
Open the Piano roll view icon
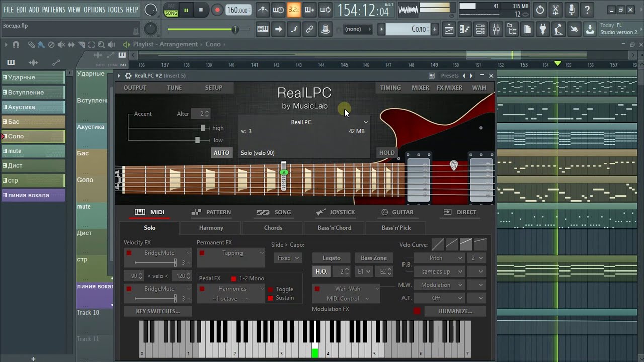point(464,29)
